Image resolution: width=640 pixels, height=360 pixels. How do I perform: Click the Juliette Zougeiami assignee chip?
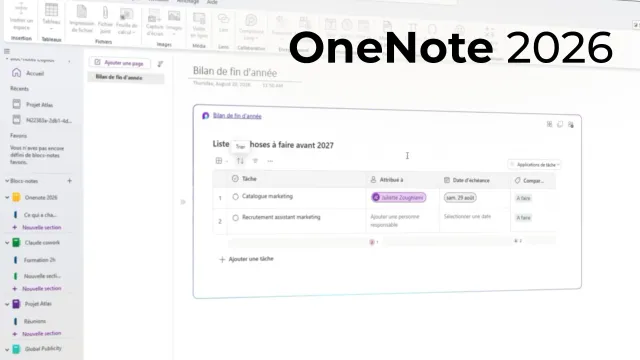[398, 198]
